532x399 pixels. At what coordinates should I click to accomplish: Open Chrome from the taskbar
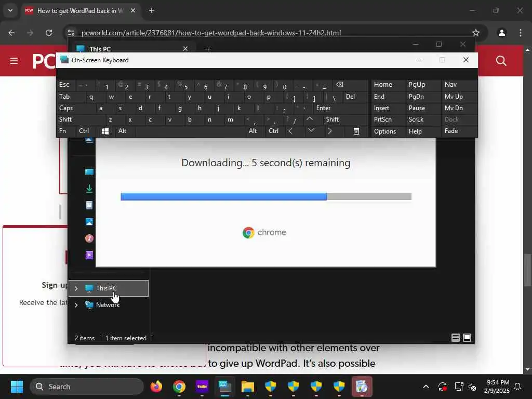(x=179, y=387)
